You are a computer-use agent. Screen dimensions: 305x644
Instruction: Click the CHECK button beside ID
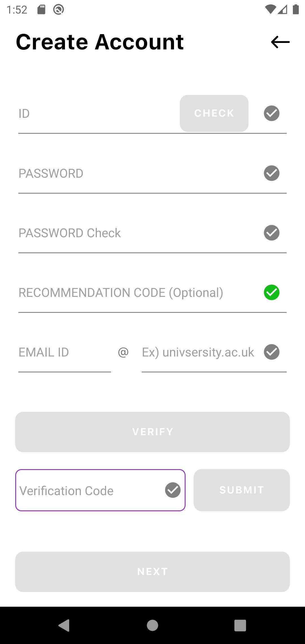click(x=214, y=113)
